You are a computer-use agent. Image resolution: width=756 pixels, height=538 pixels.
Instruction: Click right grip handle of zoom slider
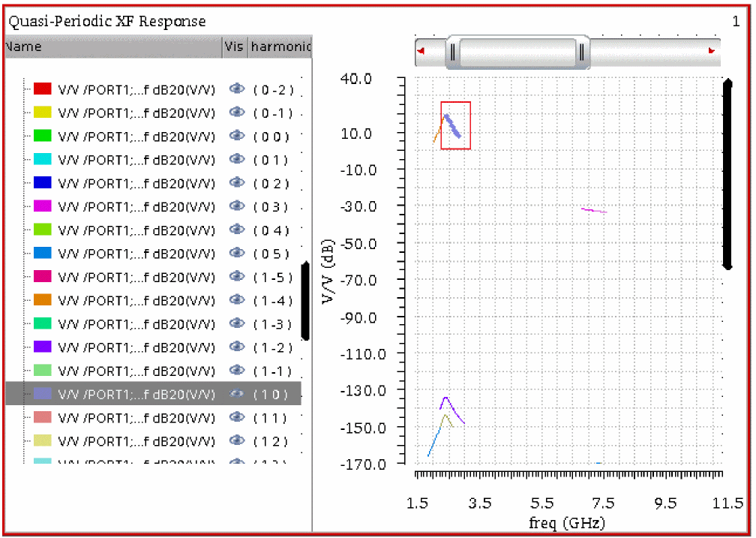pos(582,52)
